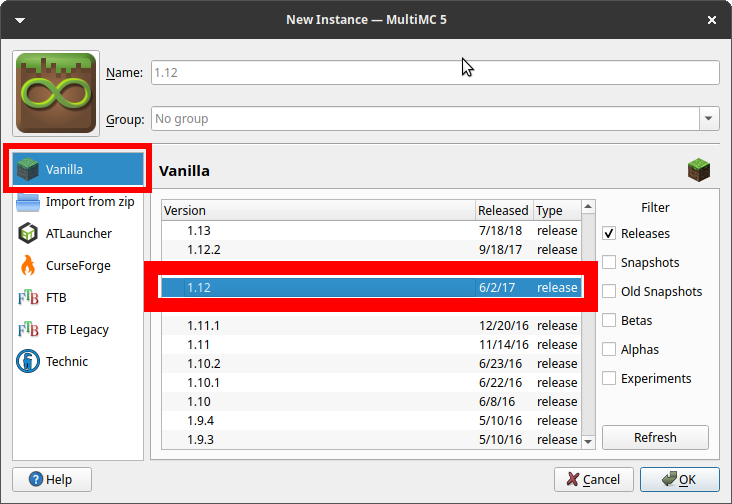Open the CurseForge flame icon
732x504 pixels.
[x=28, y=266]
